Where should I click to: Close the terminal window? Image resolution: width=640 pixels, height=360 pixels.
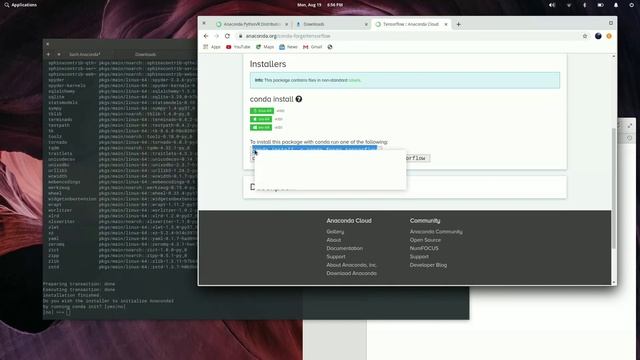(x=47, y=44)
